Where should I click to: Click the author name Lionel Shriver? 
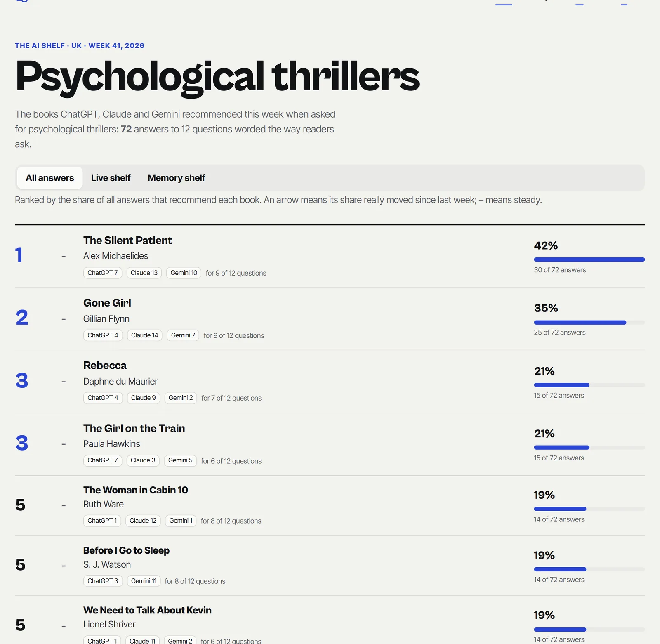click(109, 624)
